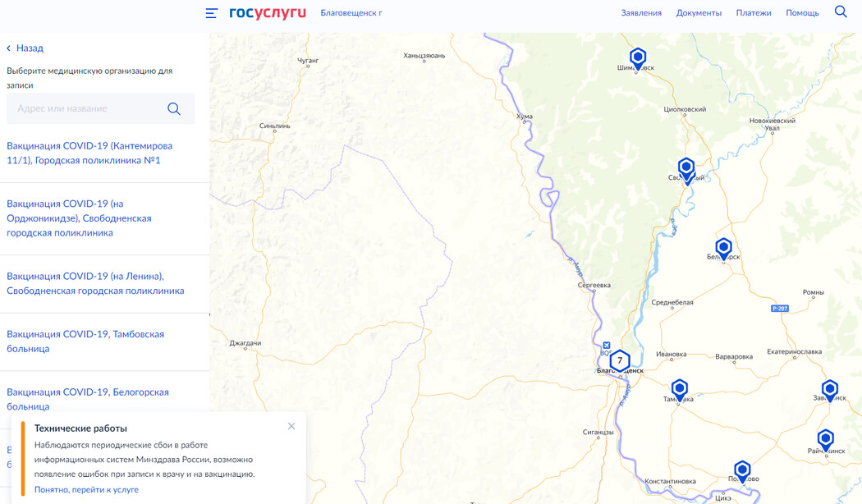Click the Госуслуги logo
The image size is (862, 504).
[267, 12]
